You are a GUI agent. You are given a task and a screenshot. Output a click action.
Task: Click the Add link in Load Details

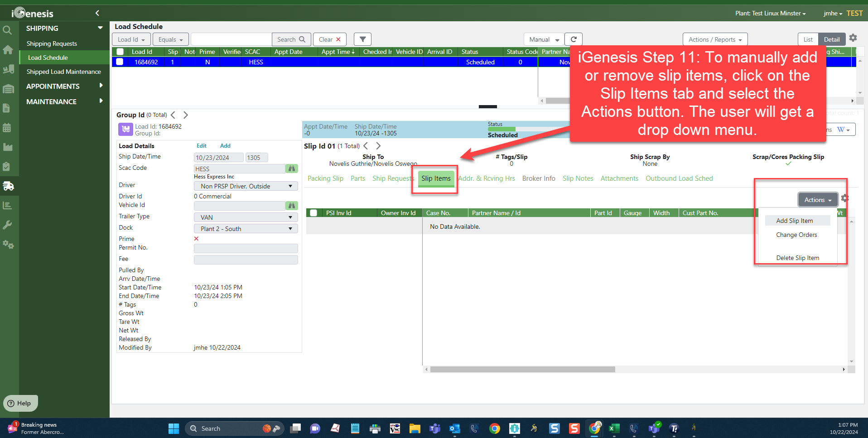[225, 146]
